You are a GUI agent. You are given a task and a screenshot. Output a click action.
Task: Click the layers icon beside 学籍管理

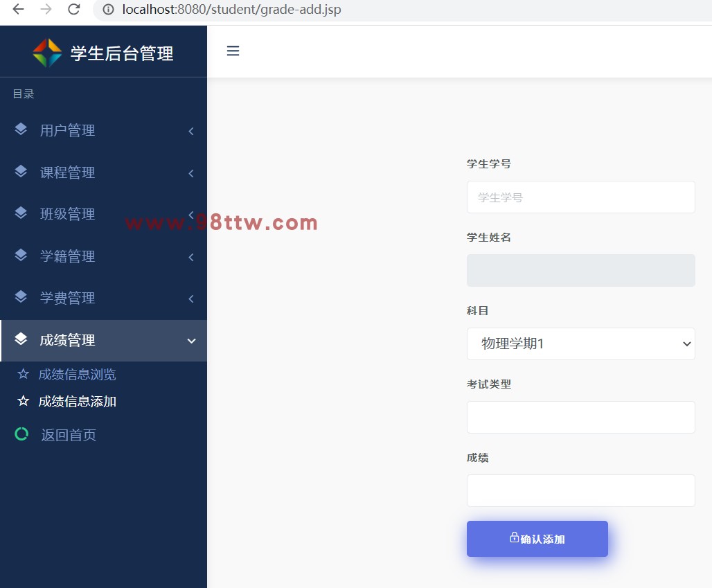(21, 255)
